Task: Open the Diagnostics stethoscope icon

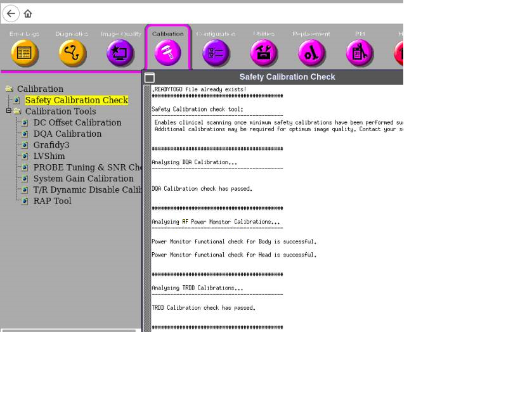Action: click(x=72, y=54)
